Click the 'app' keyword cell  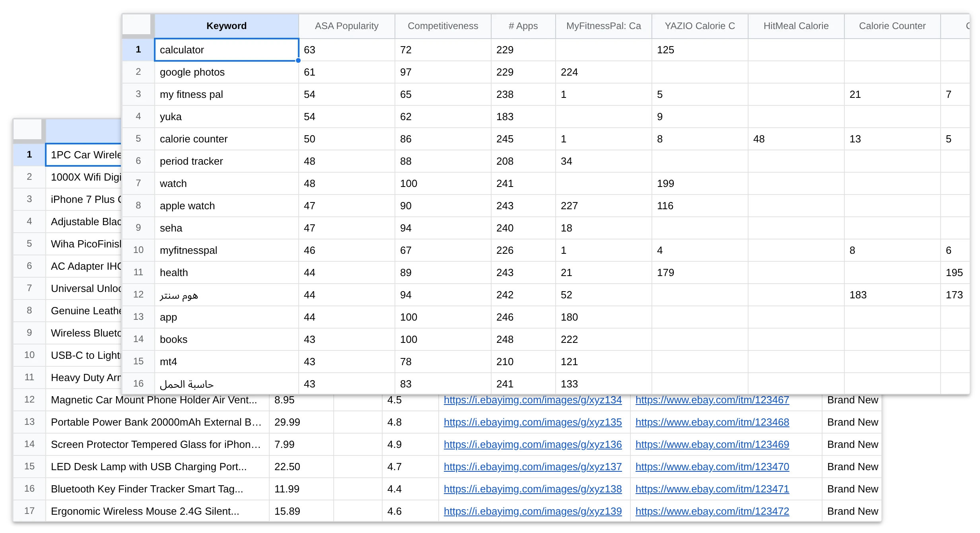click(226, 317)
